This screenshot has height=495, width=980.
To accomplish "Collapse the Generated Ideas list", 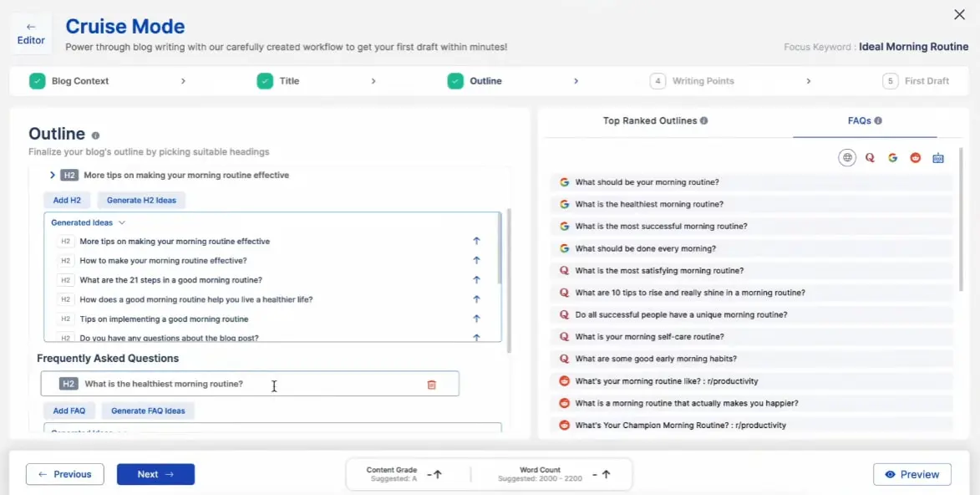I will 122,222.
